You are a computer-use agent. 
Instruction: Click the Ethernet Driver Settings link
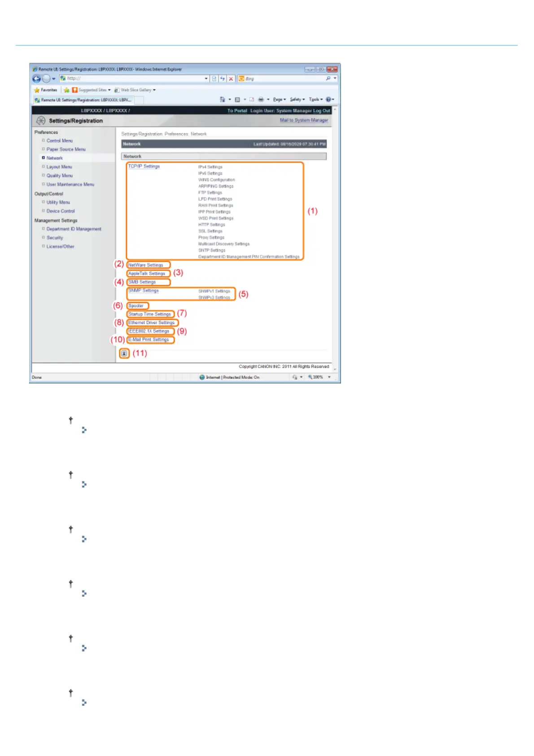[x=151, y=323]
